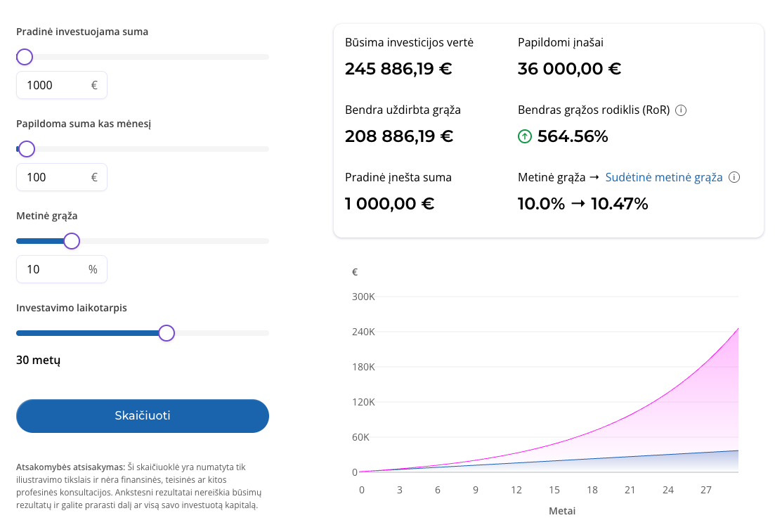The height and width of the screenshot is (532, 775).
Task: Click green up-arrow icon beside 564.56%
Action: 525,136
